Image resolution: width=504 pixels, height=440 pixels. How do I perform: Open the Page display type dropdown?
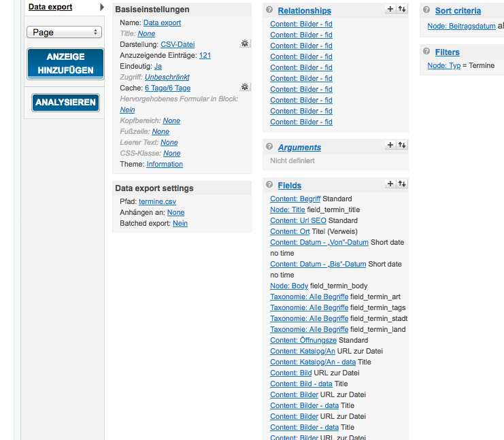coord(64,32)
